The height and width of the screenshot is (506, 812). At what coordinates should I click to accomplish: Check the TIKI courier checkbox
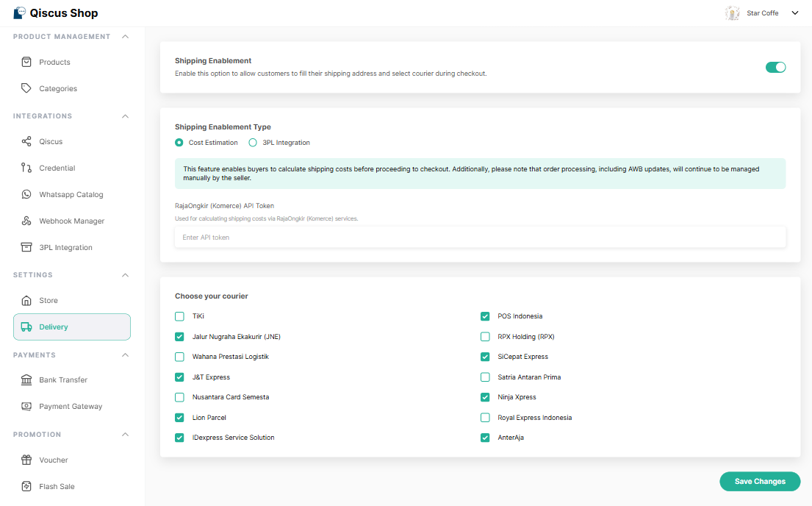pos(179,316)
